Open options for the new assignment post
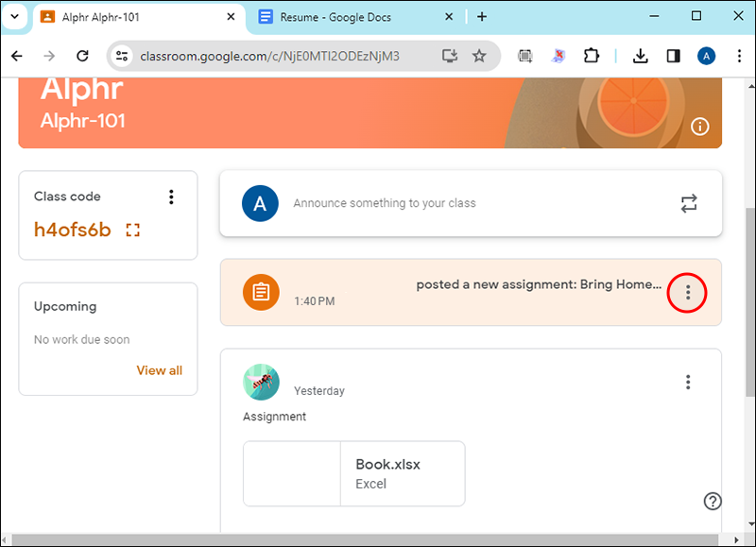The width and height of the screenshot is (756, 547). (x=688, y=292)
